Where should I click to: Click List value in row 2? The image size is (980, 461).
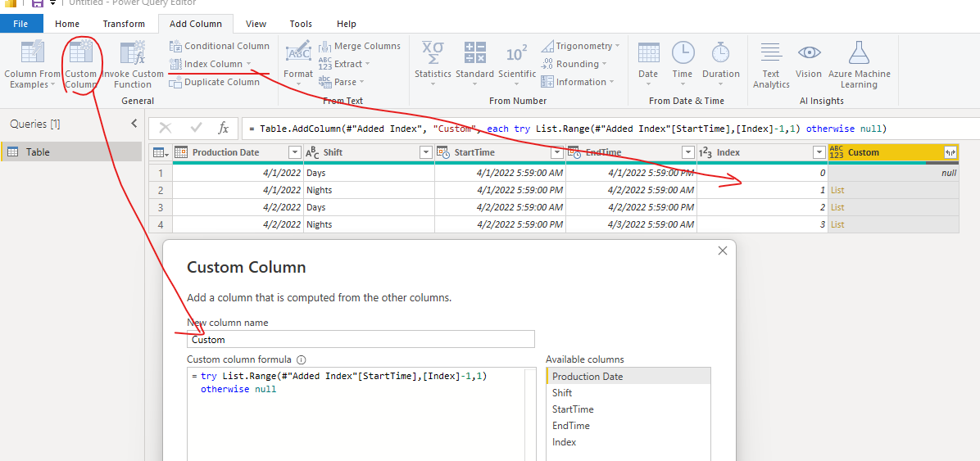click(x=837, y=190)
